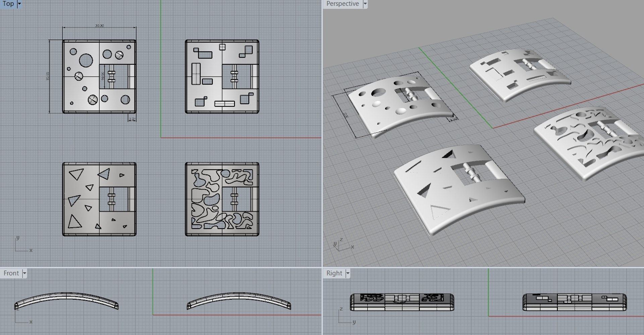Click the Top viewport title label
The height and width of the screenshot is (335, 644).
point(8,4)
